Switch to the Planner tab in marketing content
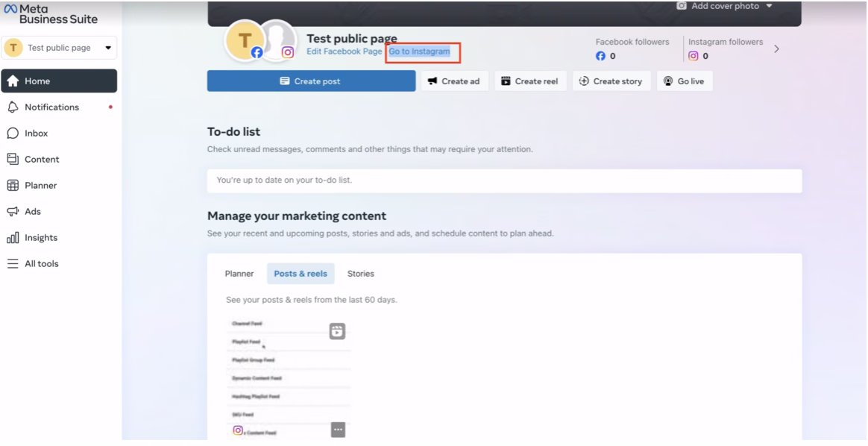This screenshot has height=446, width=868. [239, 274]
